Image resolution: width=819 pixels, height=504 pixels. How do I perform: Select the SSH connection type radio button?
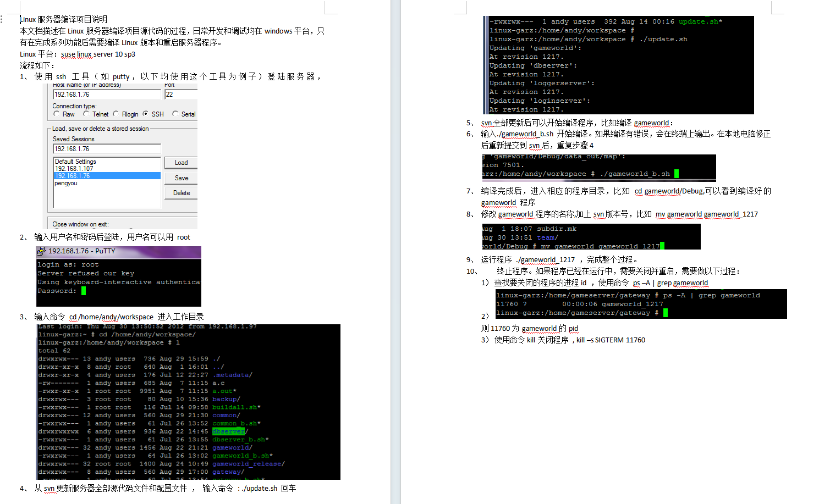click(145, 114)
